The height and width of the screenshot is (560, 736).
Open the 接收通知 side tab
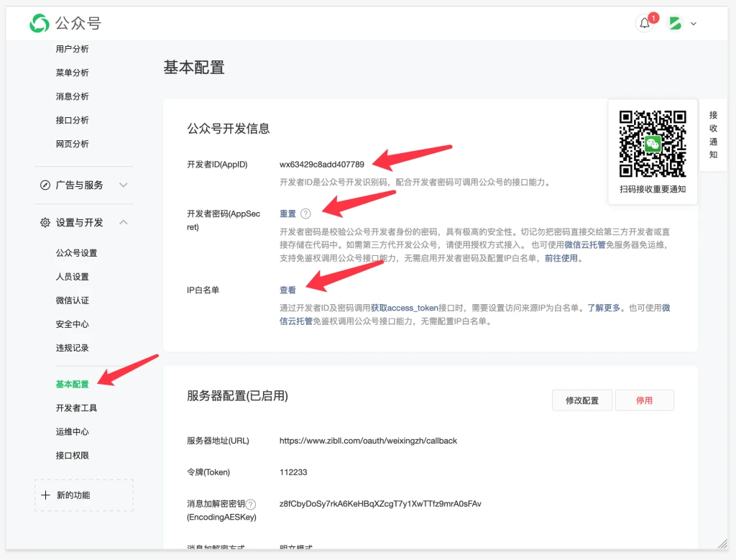pyautogui.click(x=713, y=134)
